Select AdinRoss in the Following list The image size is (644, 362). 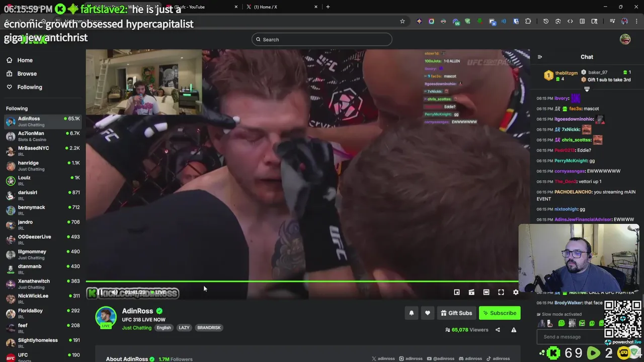pyautogui.click(x=43, y=121)
